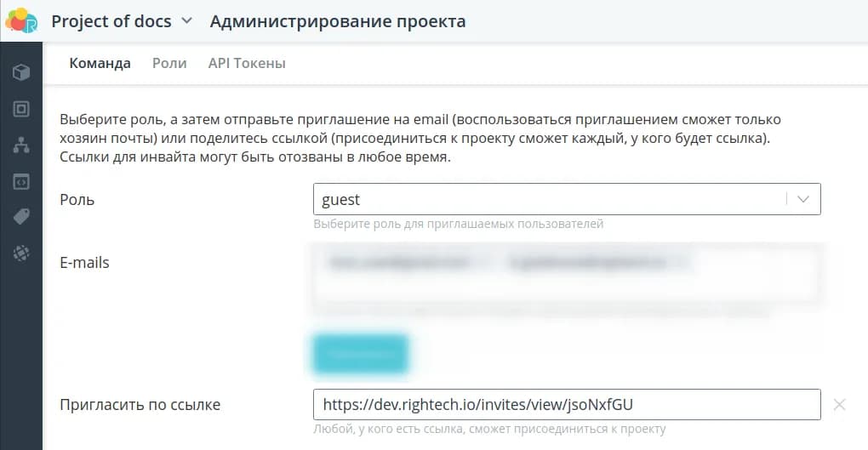Switch to the Команда tab
The image size is (868, 450).
(100, 64)
